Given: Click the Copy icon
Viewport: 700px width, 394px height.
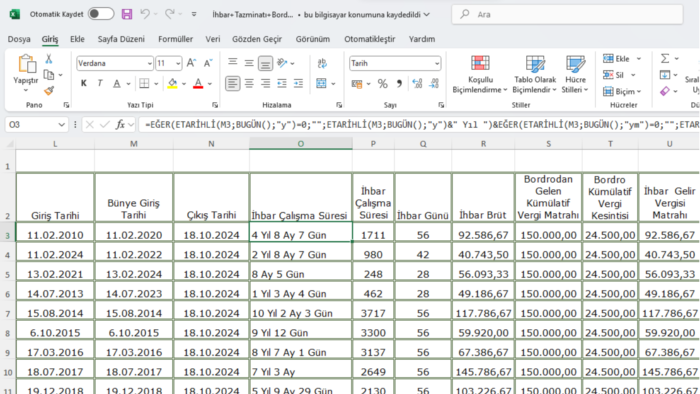Looking at the screenshot, I should [49, 75].
